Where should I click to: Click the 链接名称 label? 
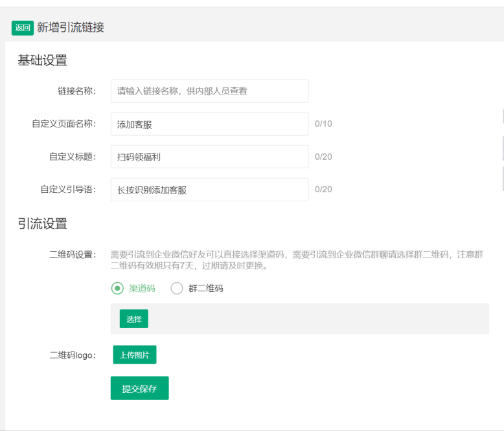coord(77,91)
